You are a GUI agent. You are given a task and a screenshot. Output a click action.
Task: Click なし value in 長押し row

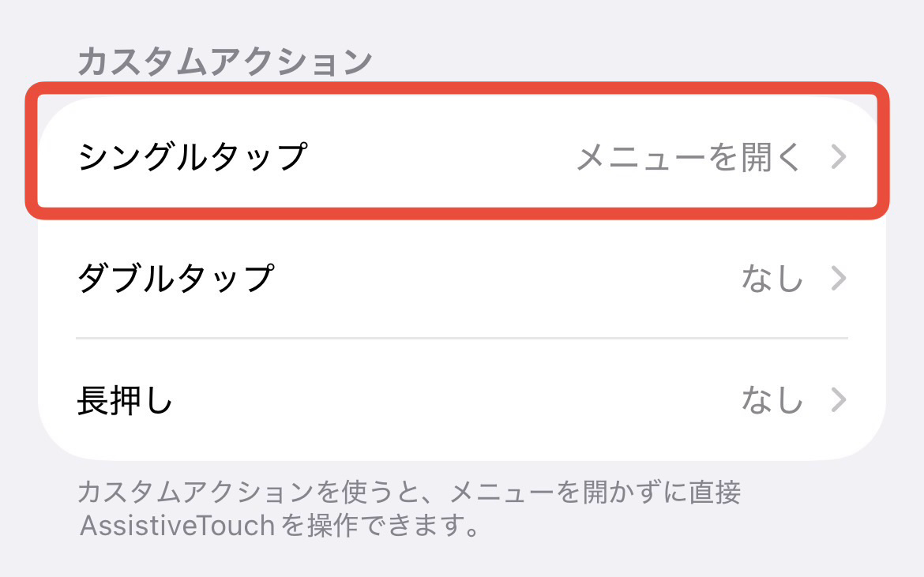coord(772,401)
